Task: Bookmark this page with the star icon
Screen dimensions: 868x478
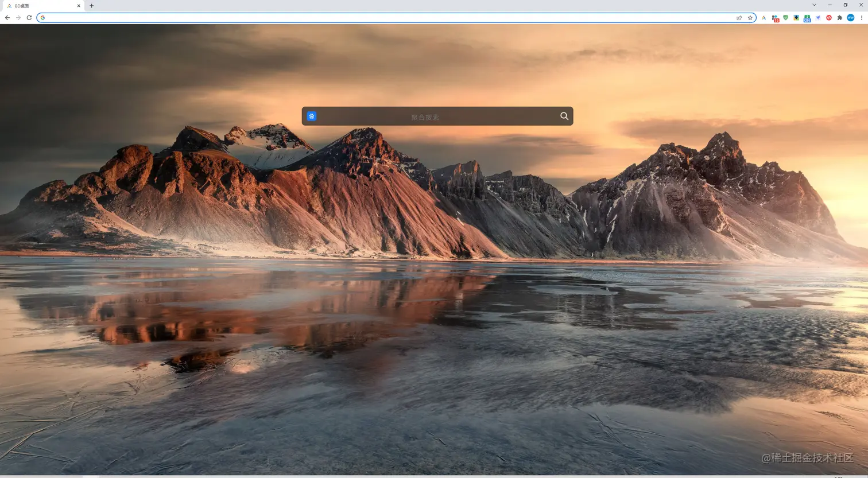Action: click(750, 18)
